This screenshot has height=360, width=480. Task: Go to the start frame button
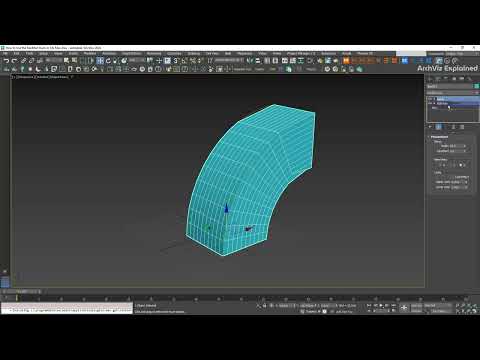(x=369, y=305)
